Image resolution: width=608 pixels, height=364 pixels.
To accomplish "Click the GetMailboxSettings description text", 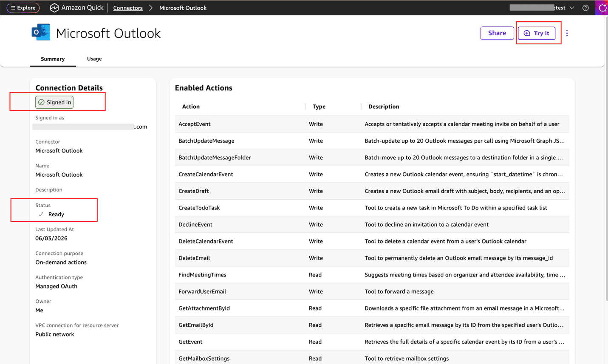I will point(407,358).
